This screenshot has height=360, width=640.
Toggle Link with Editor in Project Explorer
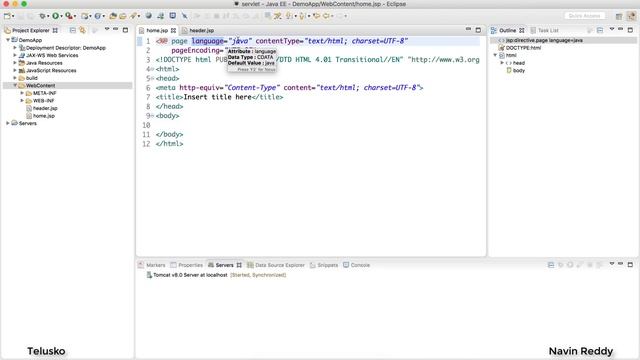82,30
